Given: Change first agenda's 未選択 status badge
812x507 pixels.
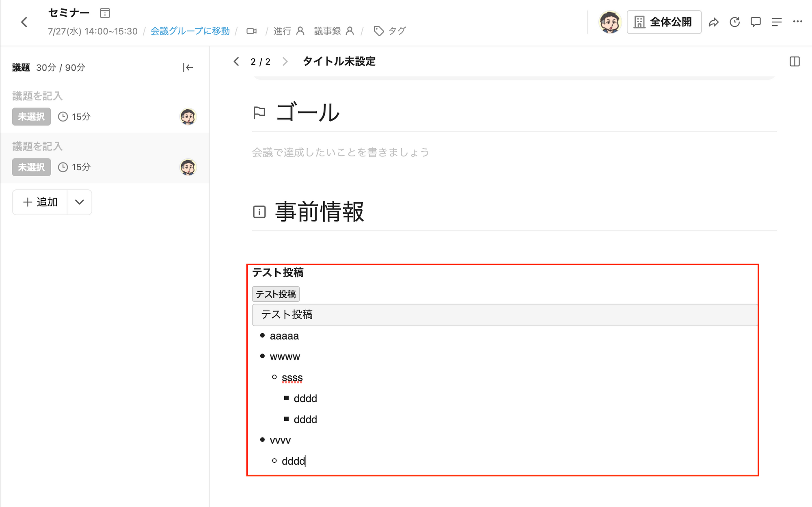Looking at the screenshot, I should pyautogui.click(x=31, y=117).
